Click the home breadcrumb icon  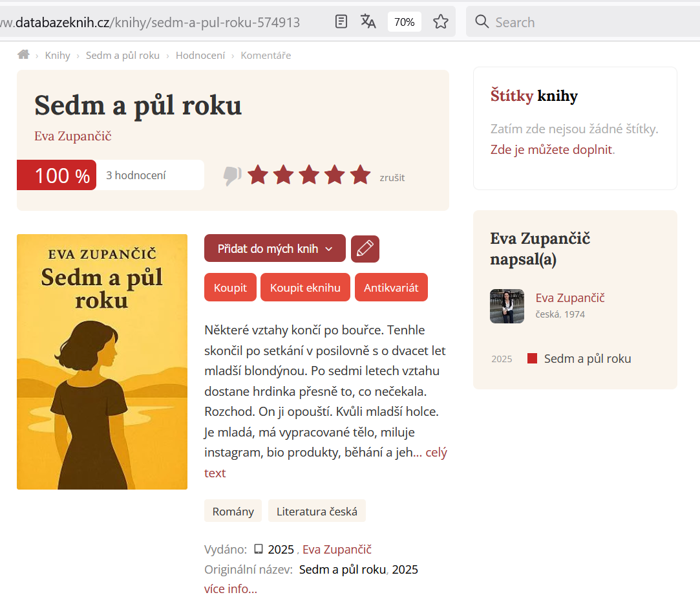pos(24,54)
